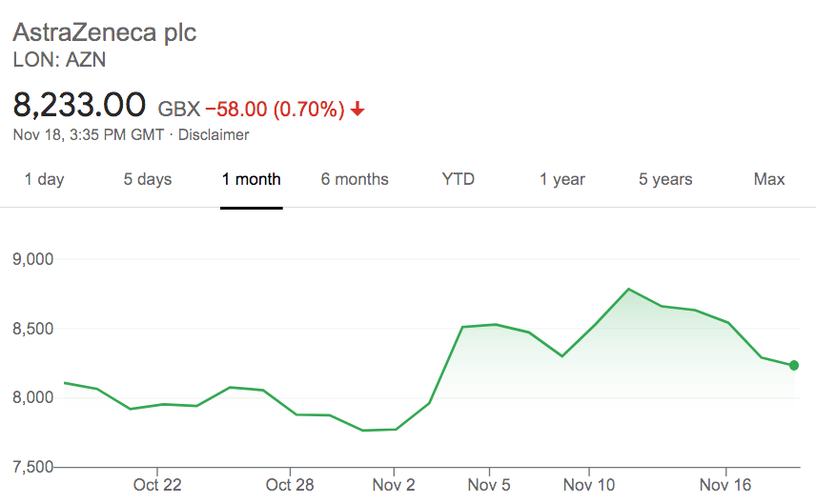The width and height of the screenshot is (816, 504).
Task: Show the 6 months chart range
Action: (x=355, y=179)
